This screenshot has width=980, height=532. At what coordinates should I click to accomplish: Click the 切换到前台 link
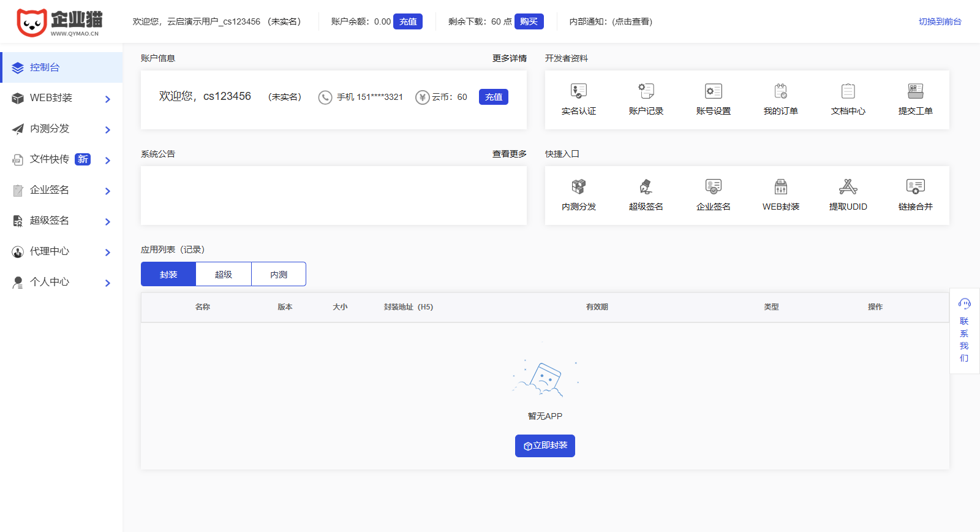(x=940, y=21)
